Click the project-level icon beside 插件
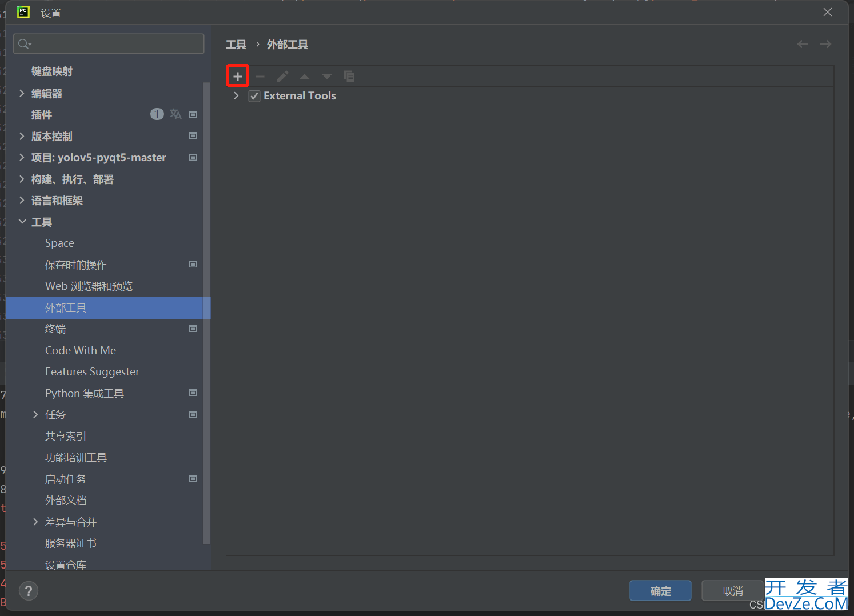854x616 pixels. click(x=193, y=114)
